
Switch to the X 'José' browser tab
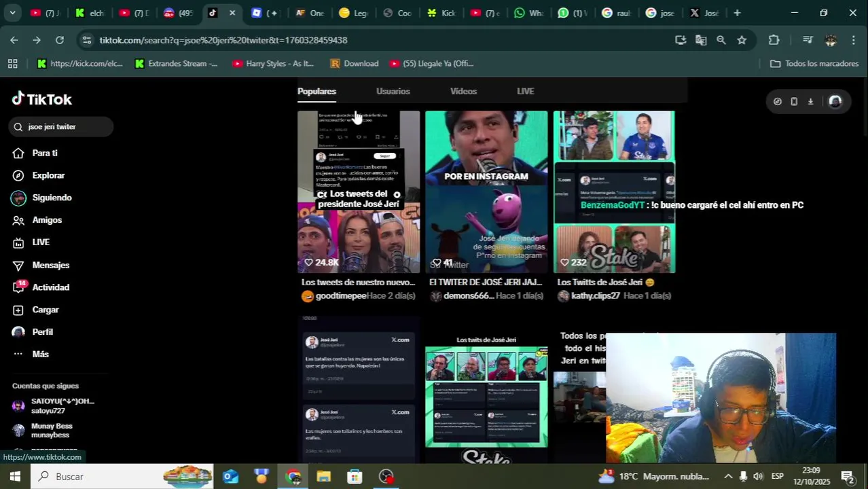click(704, 13)
